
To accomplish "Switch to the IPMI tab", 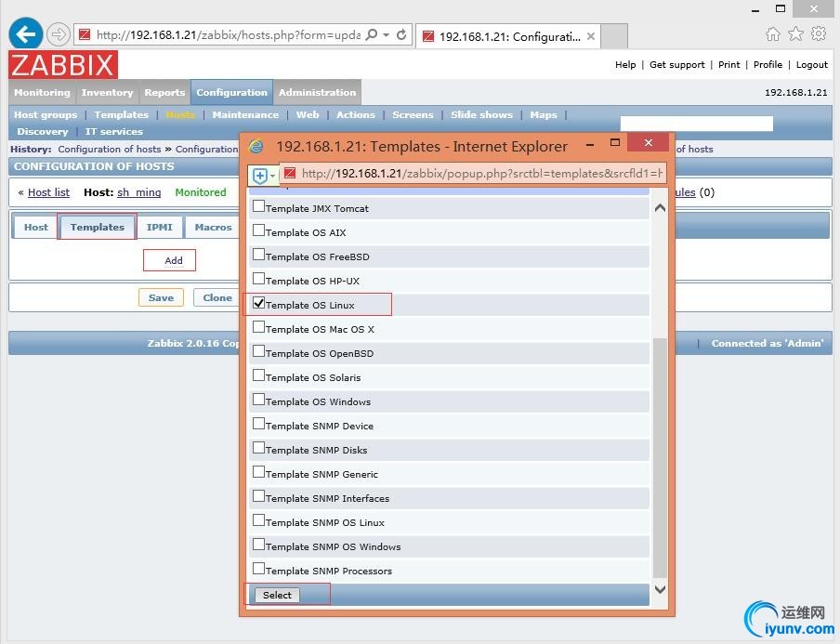I will (160, 227).
